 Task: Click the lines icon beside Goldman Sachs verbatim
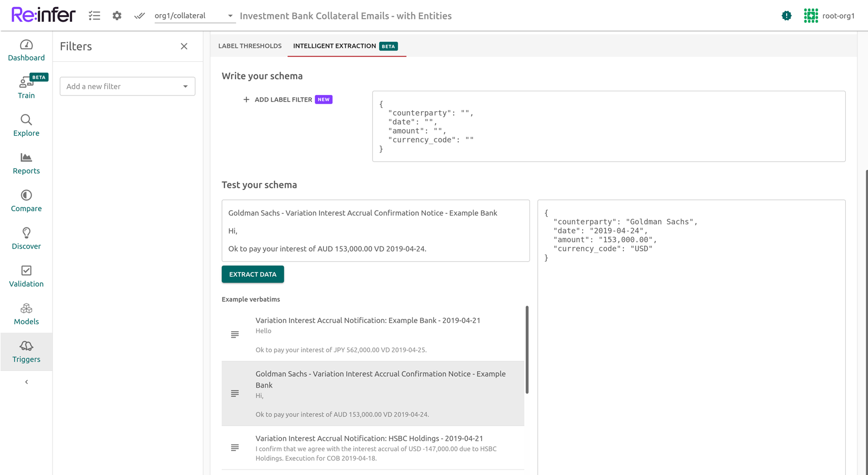(235, 394)
